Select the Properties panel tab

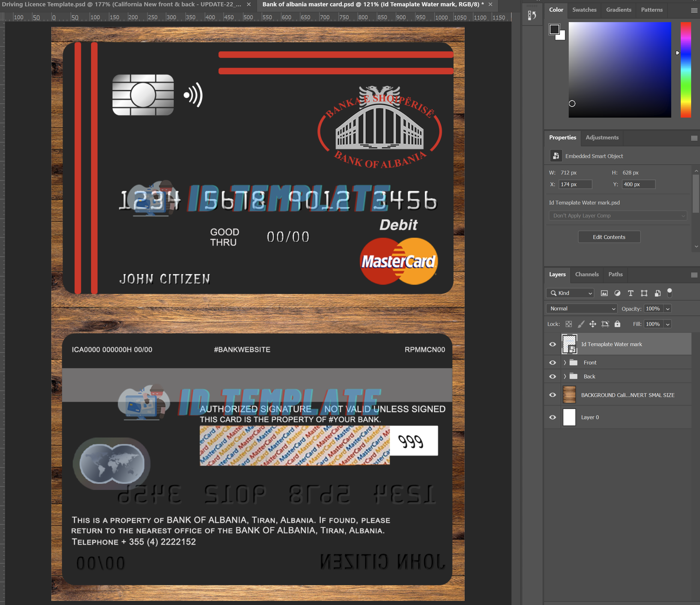click(562, 137)
